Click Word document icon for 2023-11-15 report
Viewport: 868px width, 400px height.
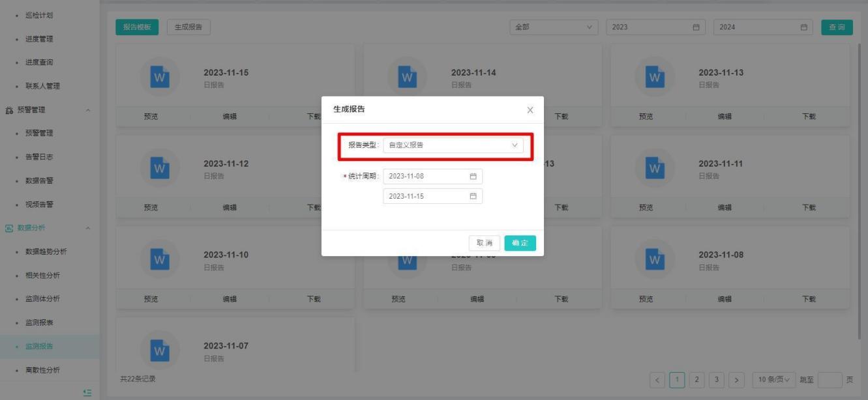pos(160,78)
